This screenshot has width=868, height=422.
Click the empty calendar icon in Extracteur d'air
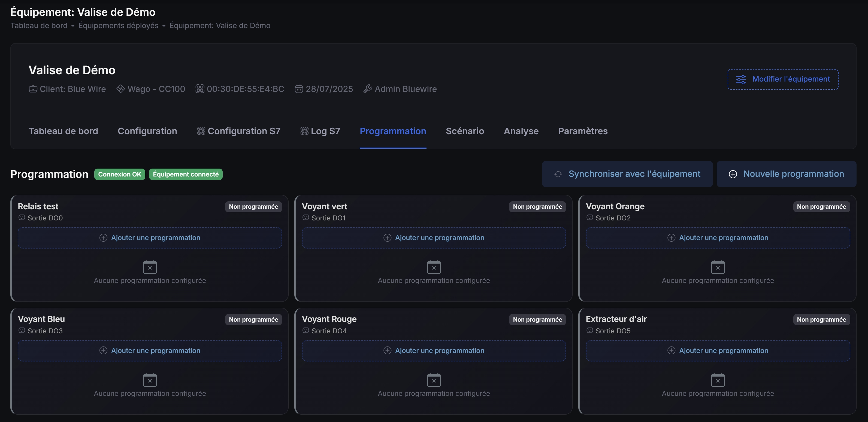tap(717, 380)
